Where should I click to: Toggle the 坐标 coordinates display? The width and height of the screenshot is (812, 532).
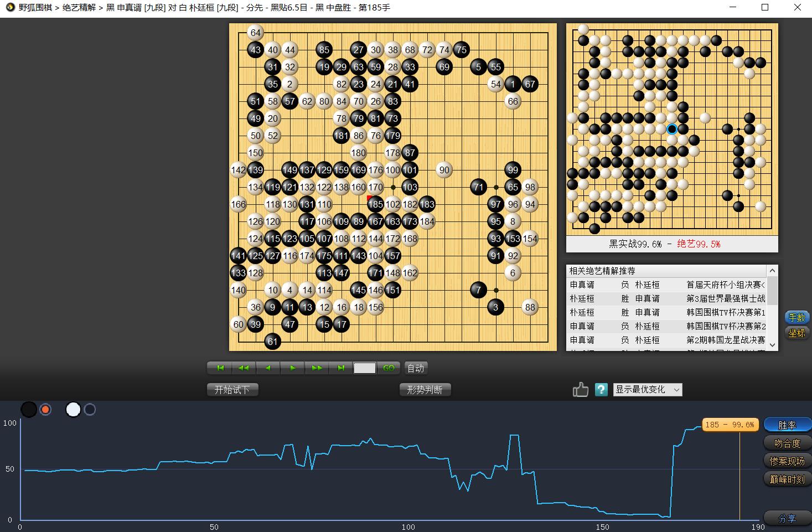coord(797,333)
